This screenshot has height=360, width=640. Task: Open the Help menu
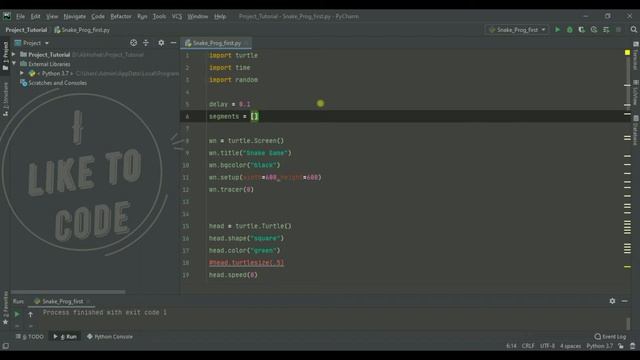click(x=220, y=16)
